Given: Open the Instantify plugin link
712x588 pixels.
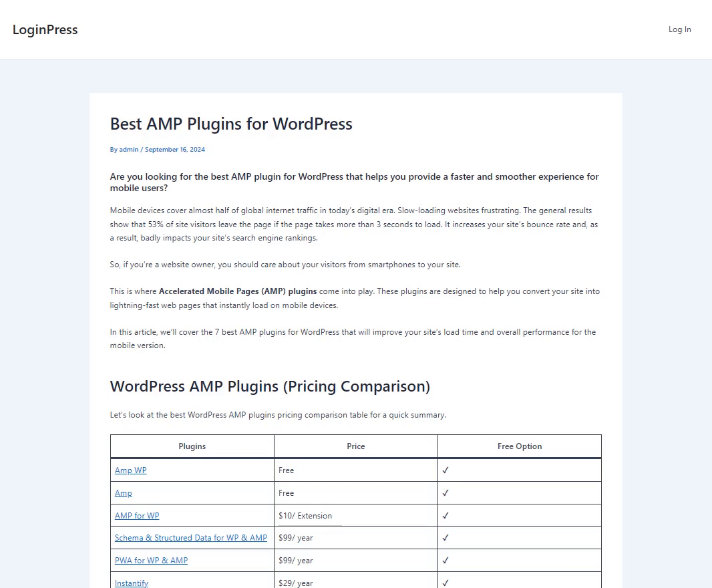Looking at the screenshot, I should [x=132, y=583].
